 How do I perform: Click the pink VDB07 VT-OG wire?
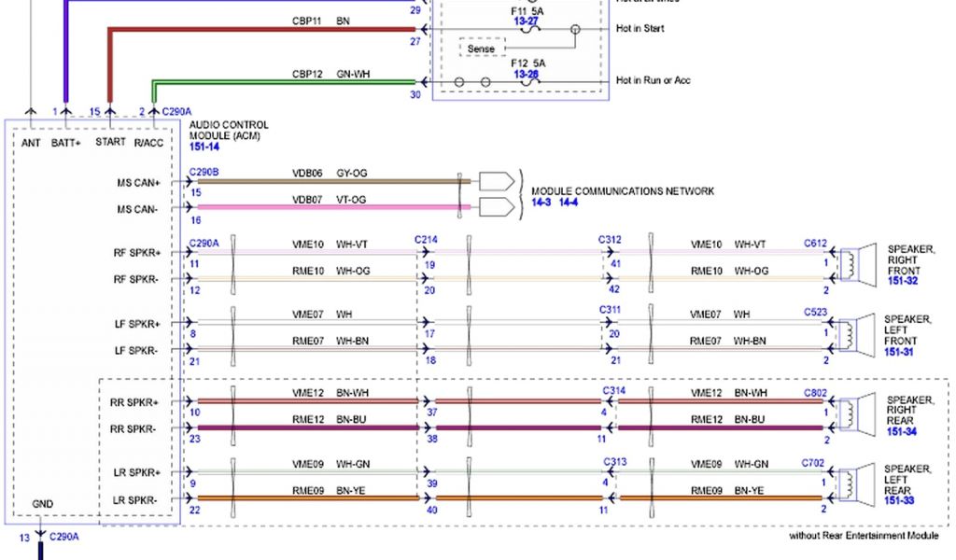click(x=327, y=206)
